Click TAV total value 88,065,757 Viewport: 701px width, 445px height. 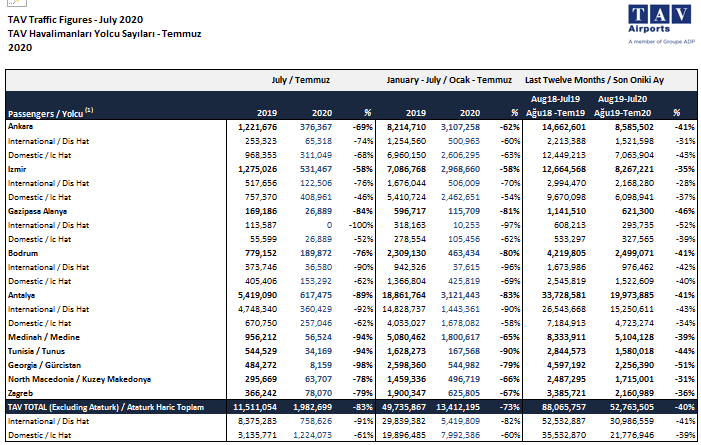(x=563, y=407)
